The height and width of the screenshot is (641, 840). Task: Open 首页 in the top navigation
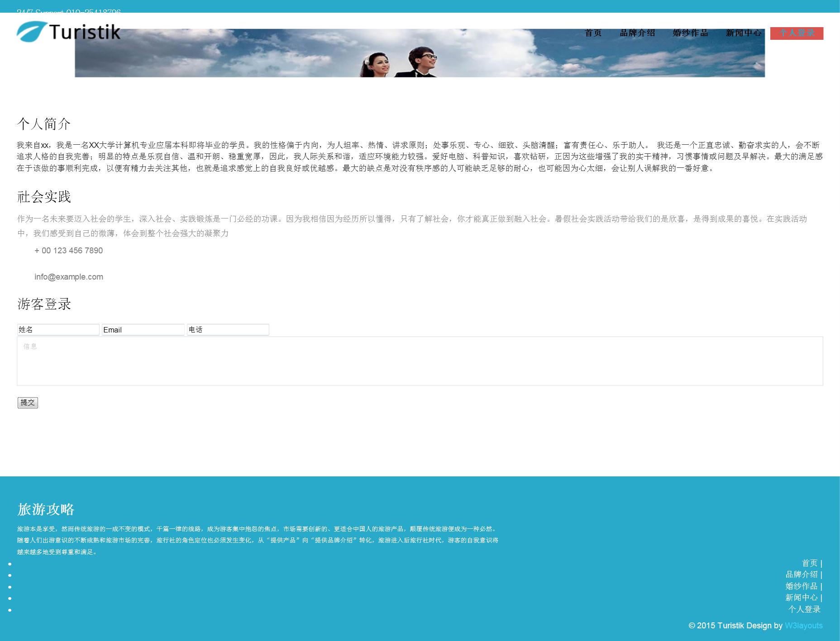(593, 33)
